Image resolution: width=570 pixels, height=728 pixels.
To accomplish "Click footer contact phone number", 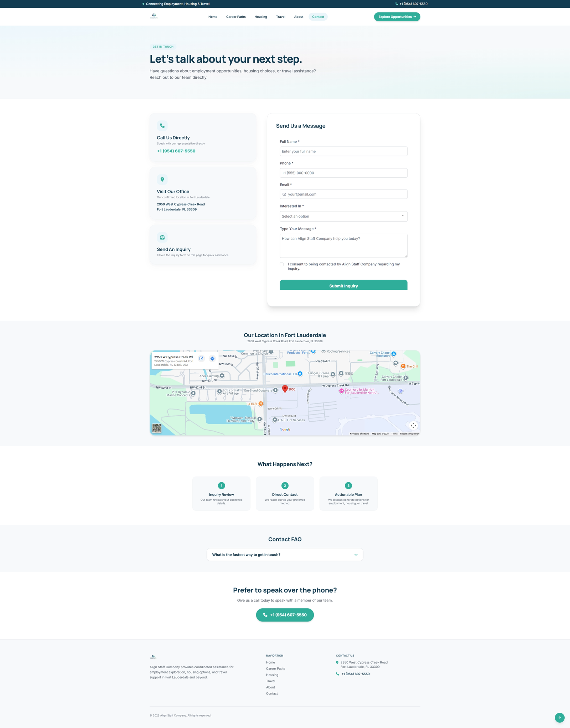I will tap(355, 674).
